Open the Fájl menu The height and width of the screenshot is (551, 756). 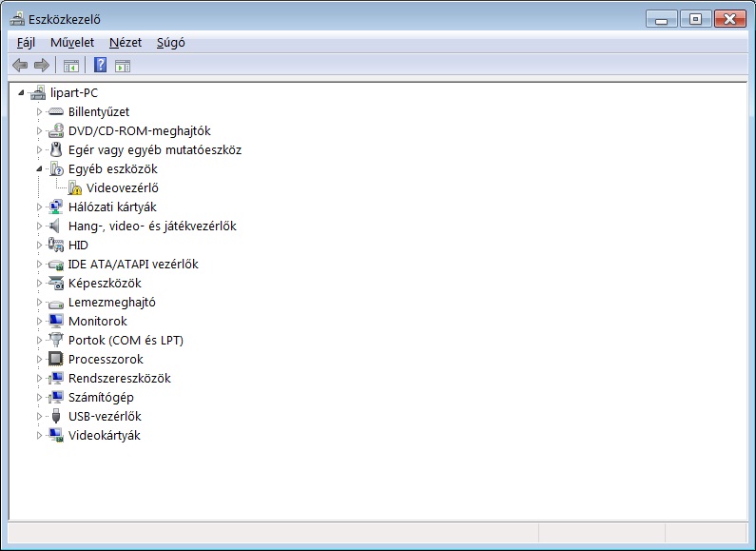pos(26,43)
